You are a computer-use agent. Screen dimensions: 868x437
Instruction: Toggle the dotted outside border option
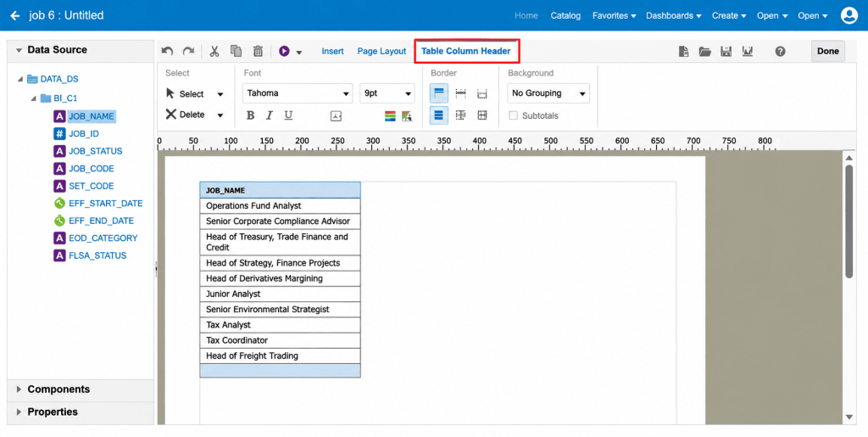pyautogui.click(x=482, y=93)
